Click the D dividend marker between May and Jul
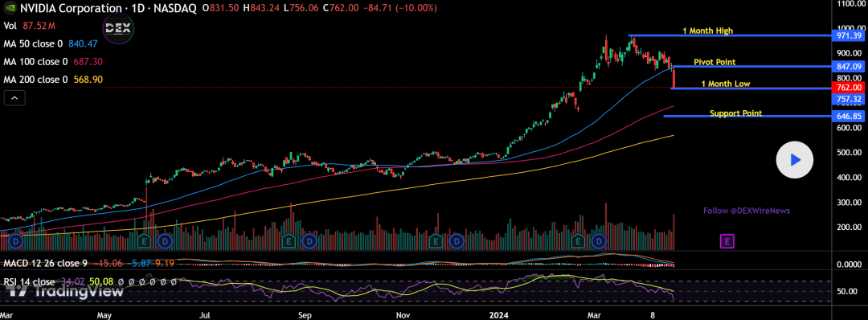Image resolution: width=868 pixels, height=320 pixels. point(165,241)
